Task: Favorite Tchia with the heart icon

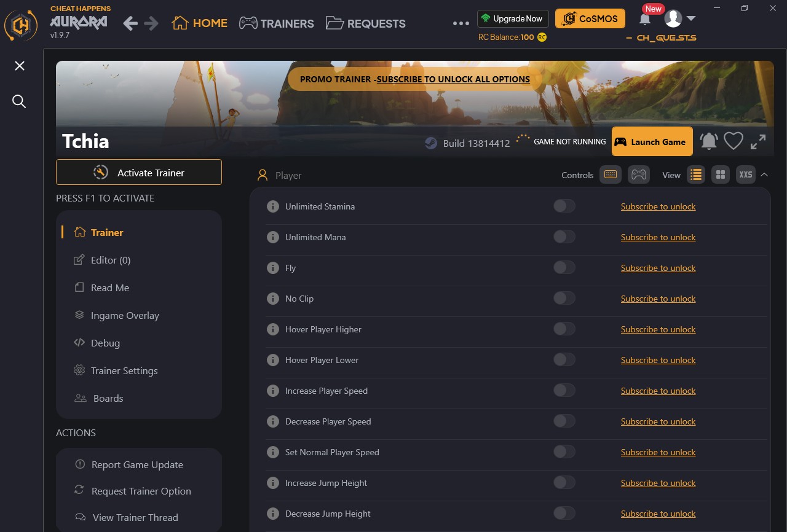Action: click(x=734, y=141)
